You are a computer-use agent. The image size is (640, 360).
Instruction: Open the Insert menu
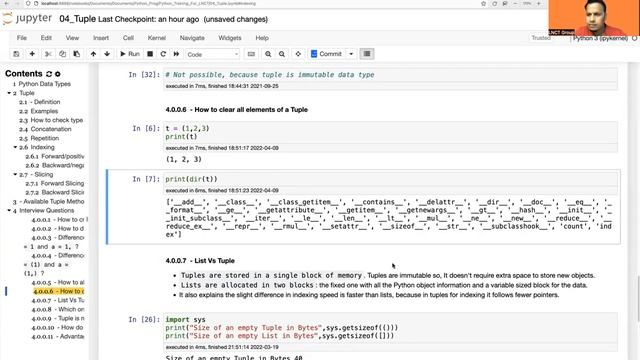coord(101,38)
